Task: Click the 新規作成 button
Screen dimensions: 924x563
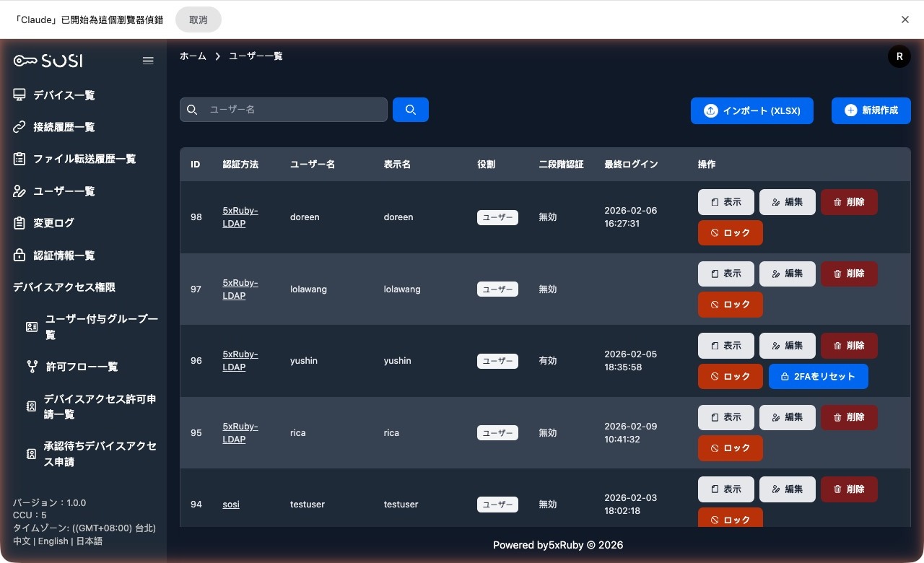Action: coord(871,110)
